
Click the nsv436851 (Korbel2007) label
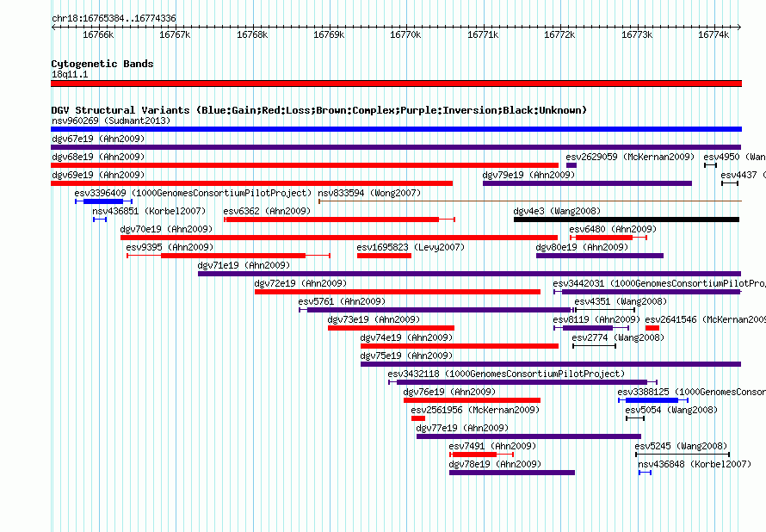click(x=149, y=211)
